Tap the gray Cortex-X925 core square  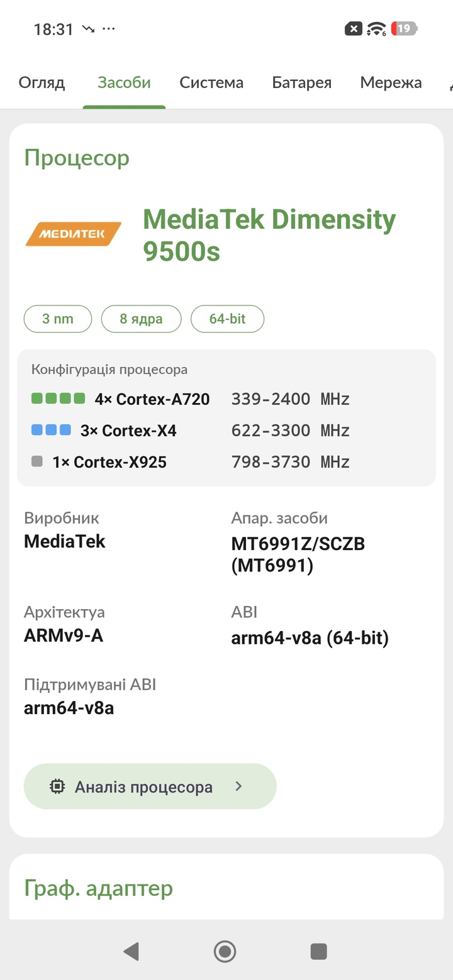(37, 461)
